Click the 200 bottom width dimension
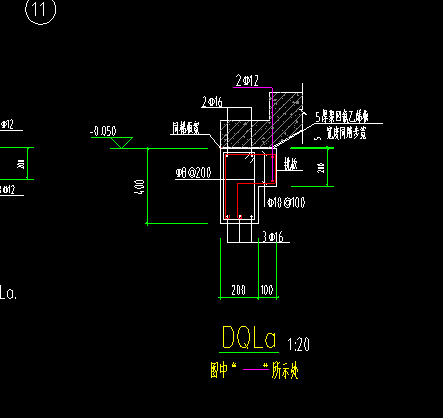Viewport: 443px width, 418px height. [238, 290]
